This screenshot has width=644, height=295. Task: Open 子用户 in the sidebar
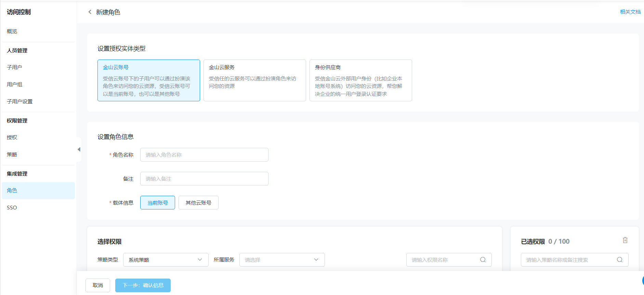pos(14,67)
